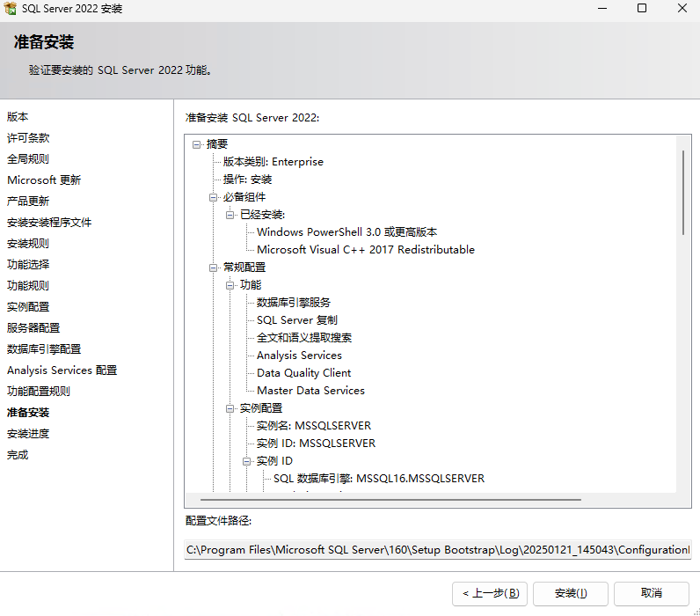Select 数据库引擎配置 step in sidebar
Screen dimensions: 700x616
(x=44, y=348)
